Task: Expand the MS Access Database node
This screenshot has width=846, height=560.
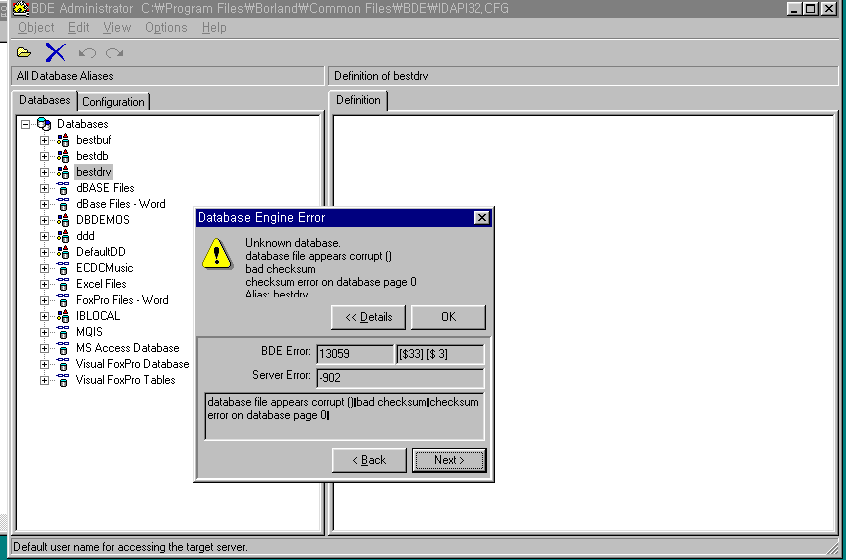Action: 44,349
